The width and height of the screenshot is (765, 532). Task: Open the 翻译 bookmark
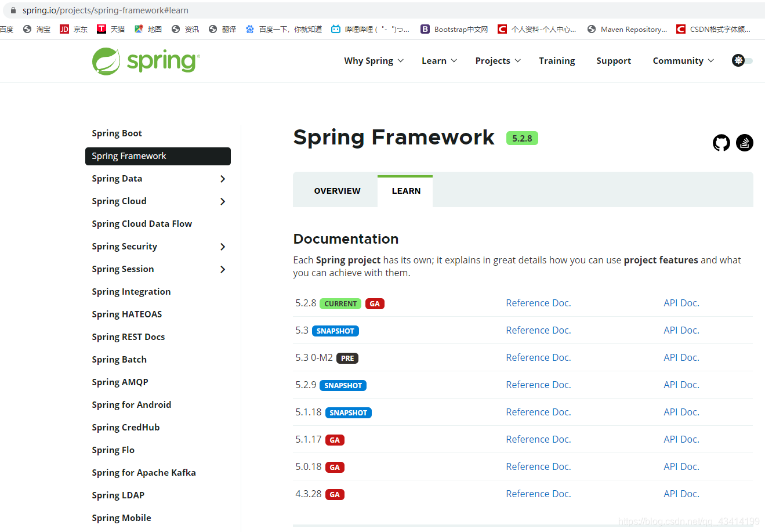[222, 29]
